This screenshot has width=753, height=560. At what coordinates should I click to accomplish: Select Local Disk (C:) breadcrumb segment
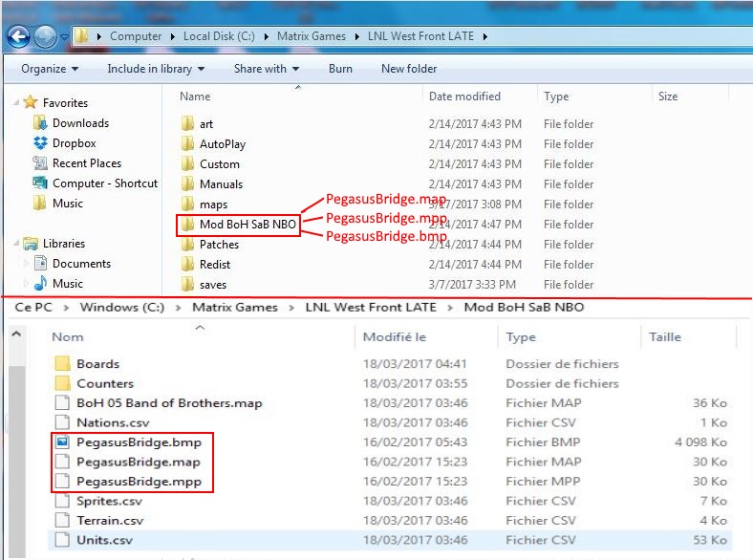[219, 36]
